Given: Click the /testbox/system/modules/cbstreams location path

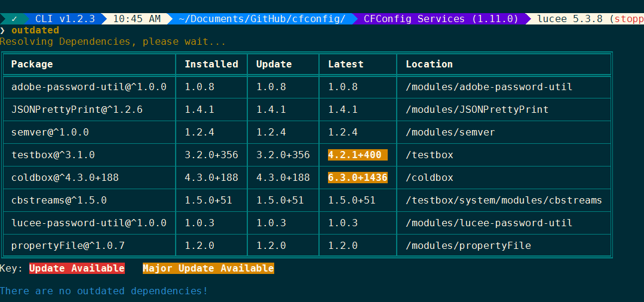Looking at the screenshot, I should tap(504, 201).
